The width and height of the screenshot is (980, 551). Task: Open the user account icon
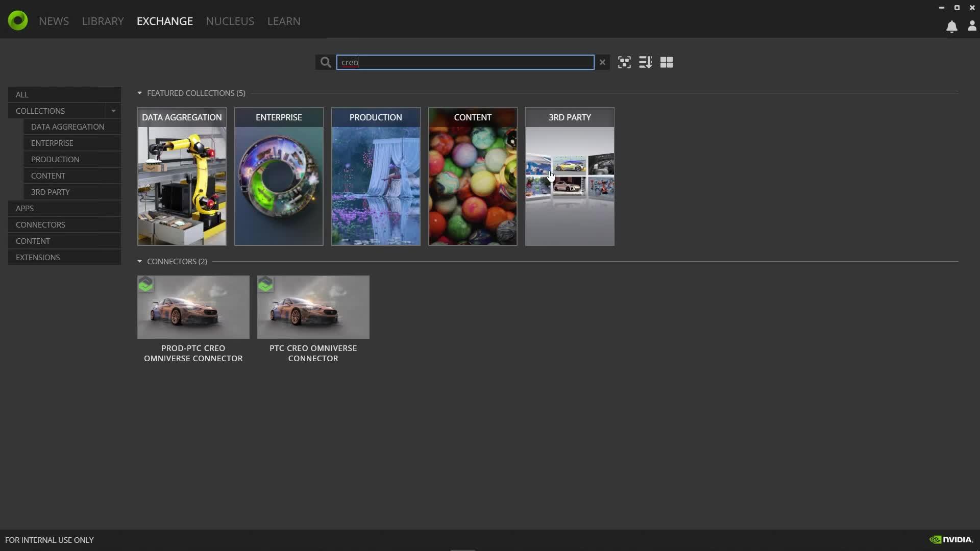point(972,27)
